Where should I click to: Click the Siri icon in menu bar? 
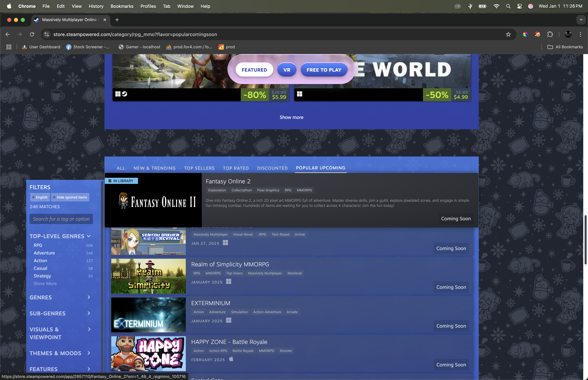tap(530, 6)
